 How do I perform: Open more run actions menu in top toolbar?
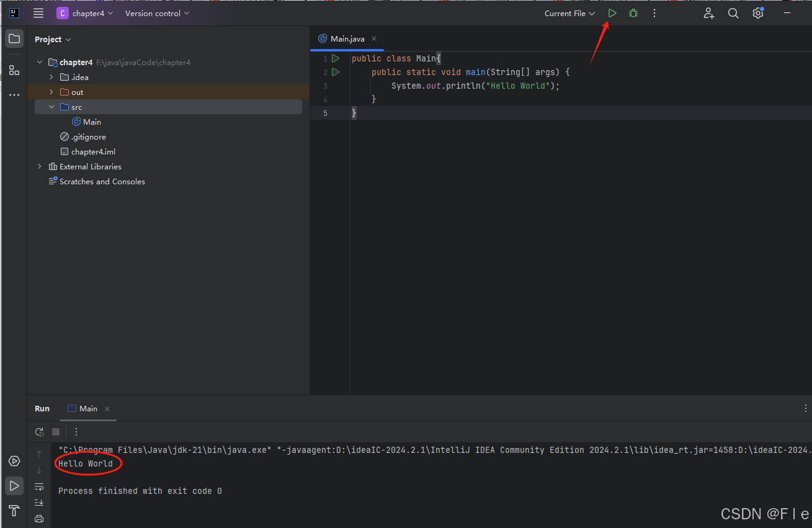[x=654, y=13]
